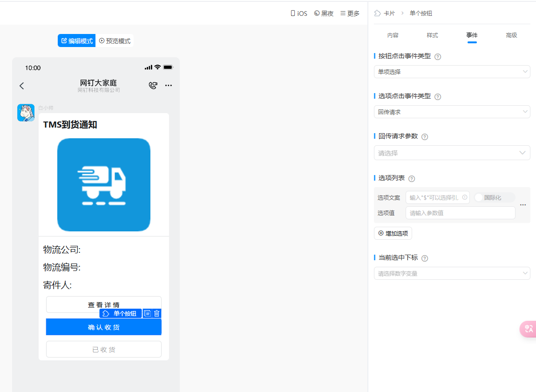Screen dimensions: 536x392
Task: Toggle the 国际化 switch
Action: [x=494, y=197]
